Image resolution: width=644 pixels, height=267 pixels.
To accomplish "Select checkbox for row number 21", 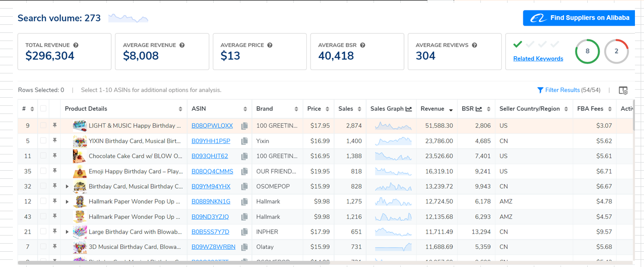I will pyautogui.click(x=43, y=232).
